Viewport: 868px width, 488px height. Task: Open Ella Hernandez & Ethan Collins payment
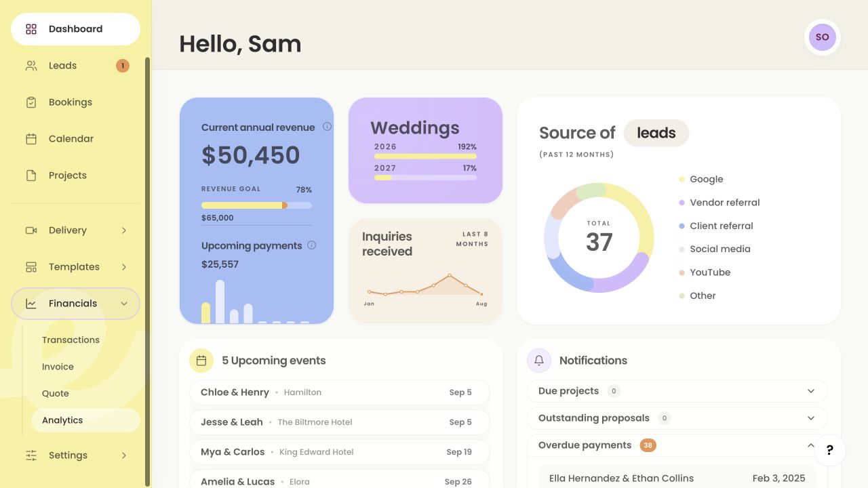pyautogui.click(x=677, y=478)
